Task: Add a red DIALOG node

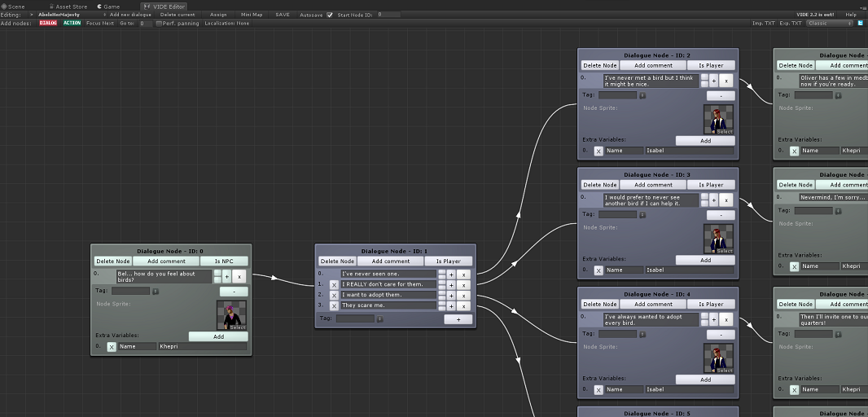Action: tap(48, 23)
